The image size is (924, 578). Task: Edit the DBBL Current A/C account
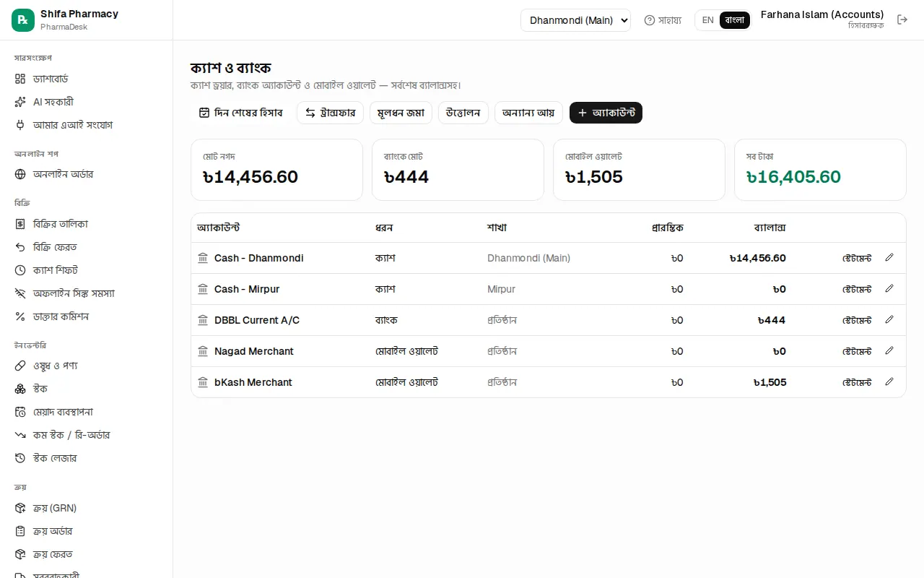coord(889,319)
